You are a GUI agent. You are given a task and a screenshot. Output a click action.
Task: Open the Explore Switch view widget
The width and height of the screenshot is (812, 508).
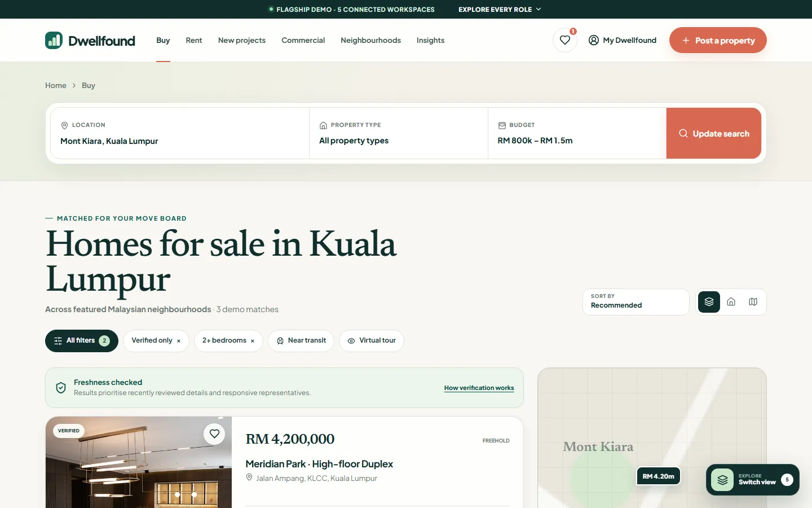coord(753,480)
